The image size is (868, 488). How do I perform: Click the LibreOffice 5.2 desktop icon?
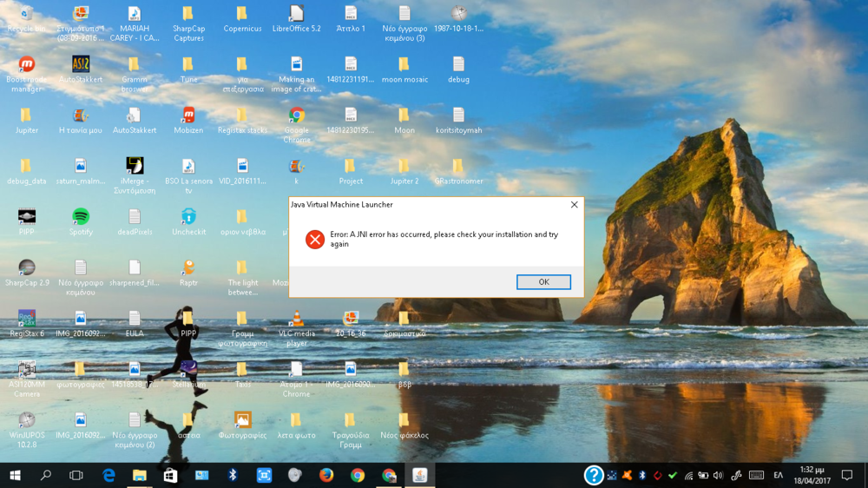(x=296, y=14)
